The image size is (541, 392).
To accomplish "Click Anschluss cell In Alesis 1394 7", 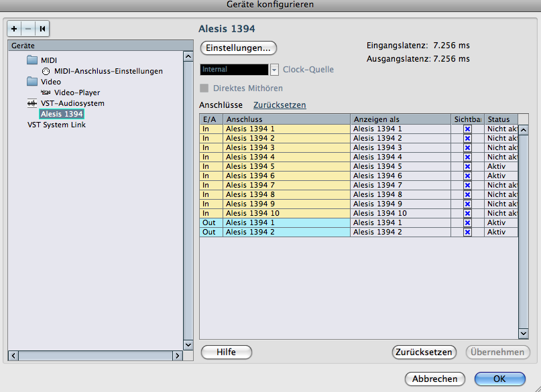I will 286,185.
